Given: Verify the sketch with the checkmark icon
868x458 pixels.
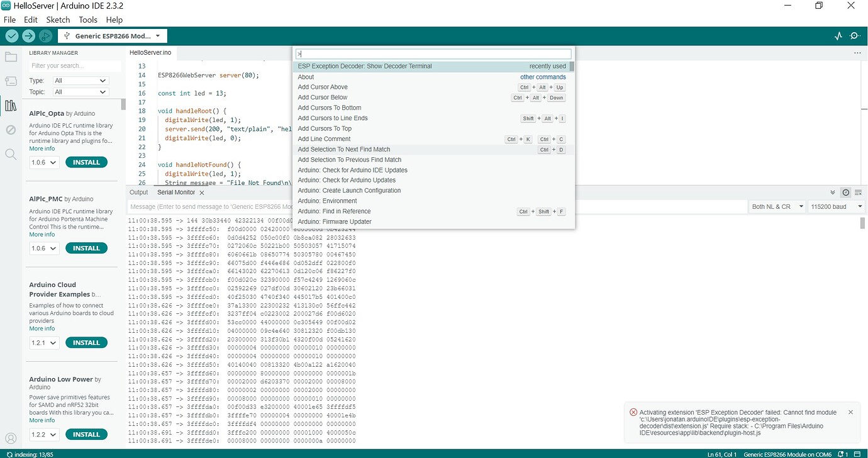Looking at the screenshot, I should pyautogui.click(x=11, y=36).
